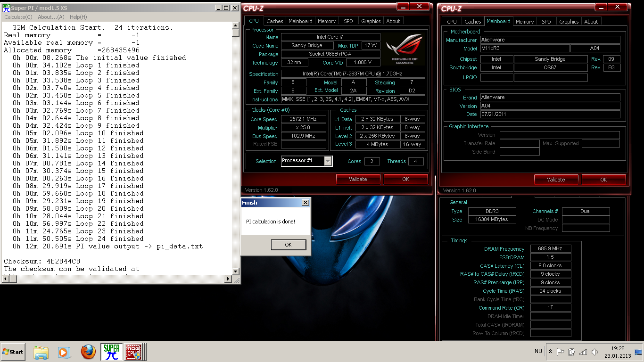The height and width of the screenshot is (362, 644).
Task: Click the Show Desktop icon
Action: [638, 352]
